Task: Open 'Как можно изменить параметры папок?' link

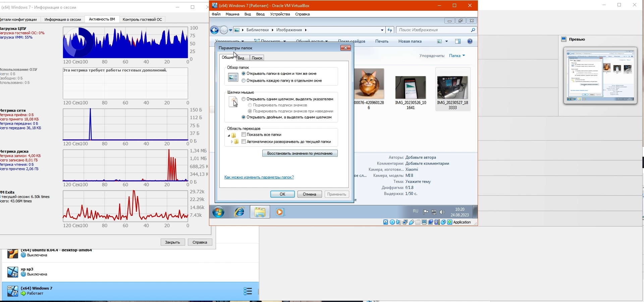Action: click(259, 177)
